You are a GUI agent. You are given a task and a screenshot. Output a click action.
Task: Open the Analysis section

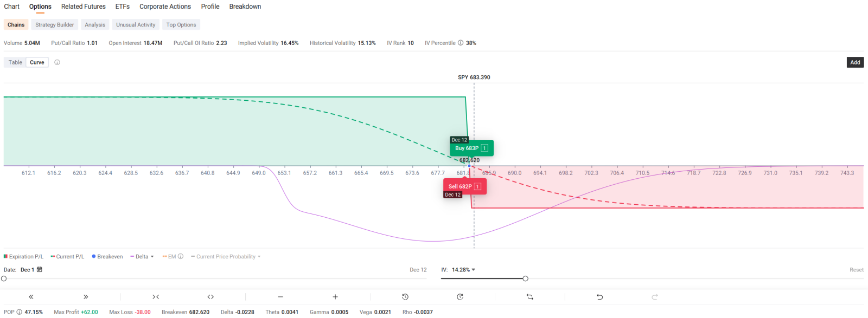[x=95, y=24]
